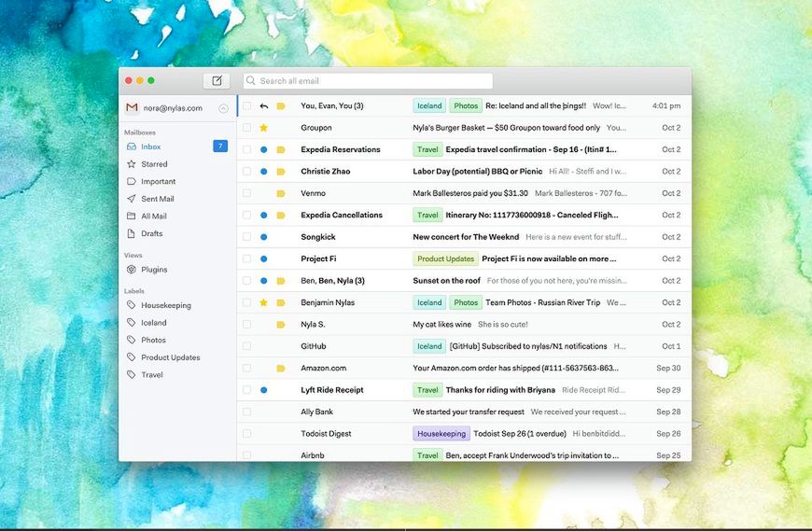
Task: Click the purple Housekeeping tag on Todoist email
Action: click(441, 434)
